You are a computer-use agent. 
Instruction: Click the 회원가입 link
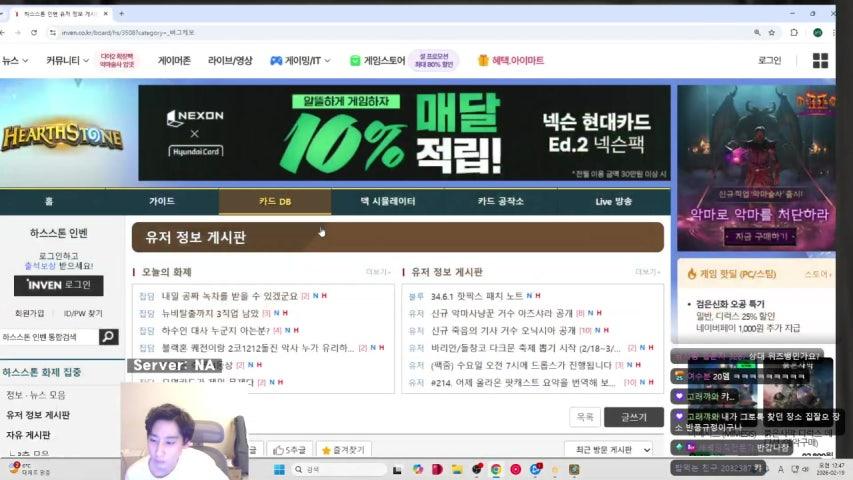[x=29, y=313]
